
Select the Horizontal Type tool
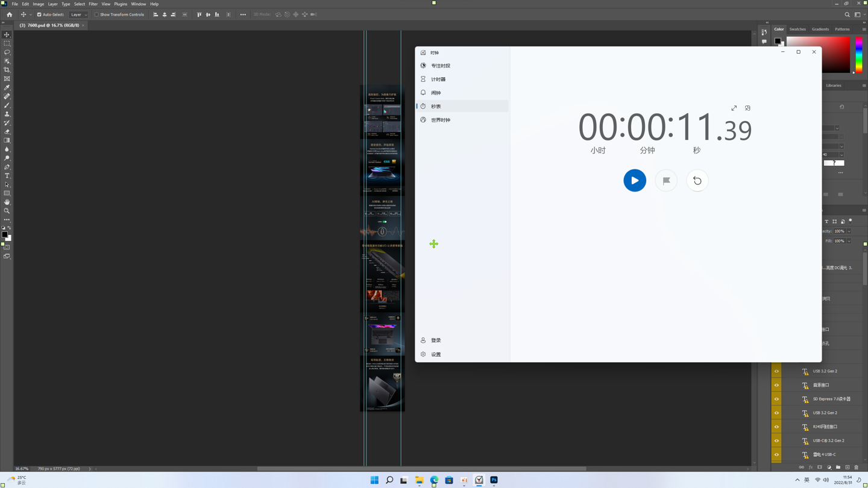tap(7, 176)
